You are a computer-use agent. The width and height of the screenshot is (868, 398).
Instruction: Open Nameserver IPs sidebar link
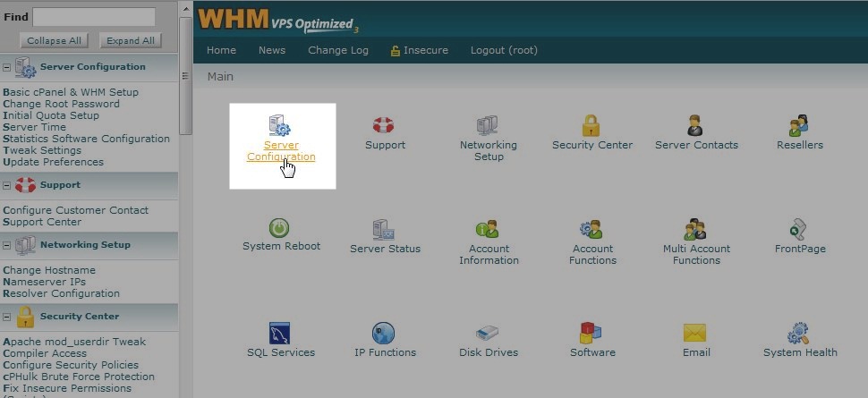pos(44,282)
